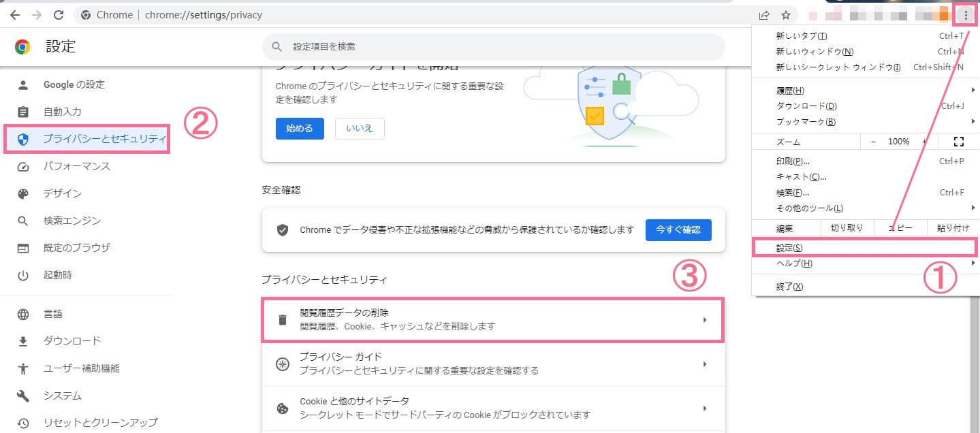Open 設定(S) from the Chrome menu

point(865,247)
